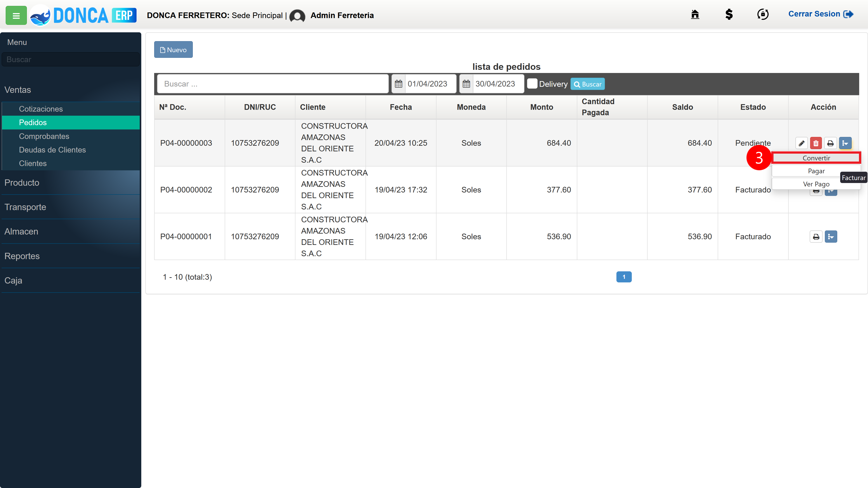Click the Pendiente status cell

[753, 143]
